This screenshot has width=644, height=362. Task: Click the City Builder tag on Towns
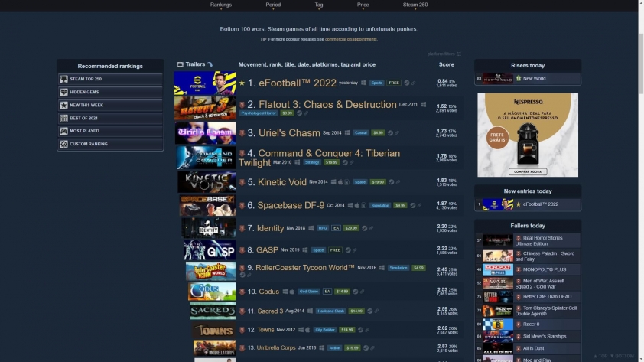(324, 330)
